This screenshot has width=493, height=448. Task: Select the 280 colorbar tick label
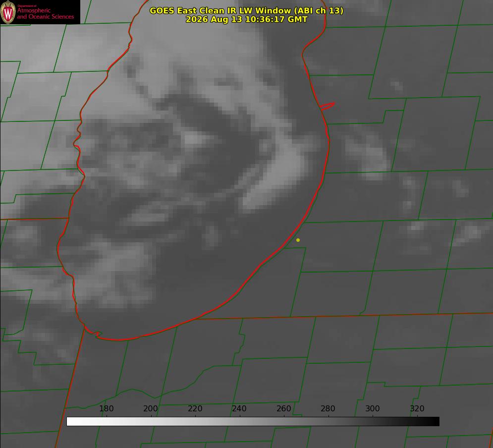pyautogui.click(x=328, y=408)
